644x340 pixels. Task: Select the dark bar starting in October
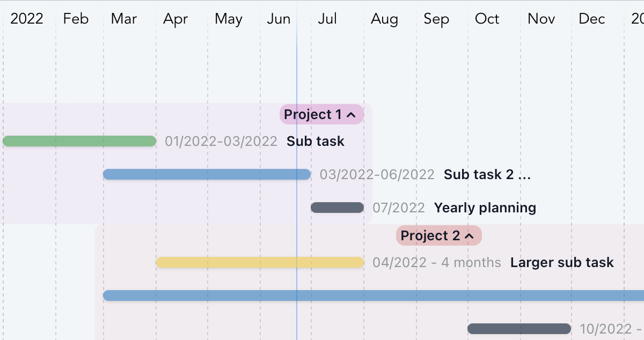[519, 329]
